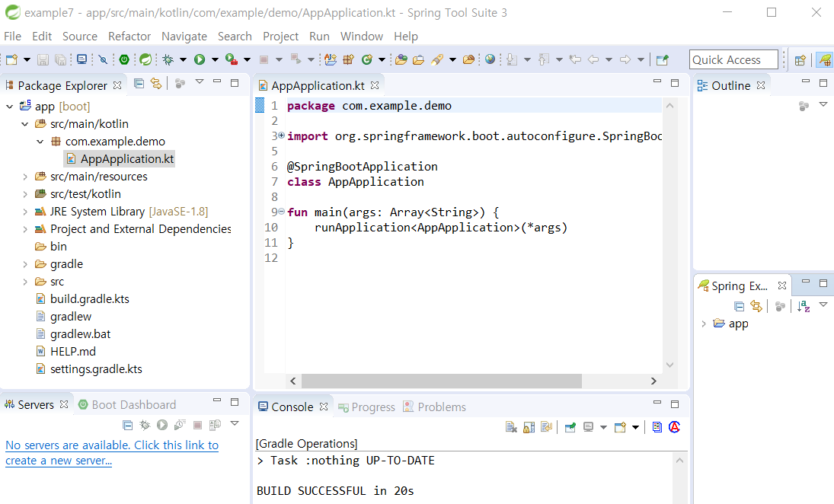Click Clear Console icon
The image size is (834, 504).
pyautogui.click(x=511, y=427)
